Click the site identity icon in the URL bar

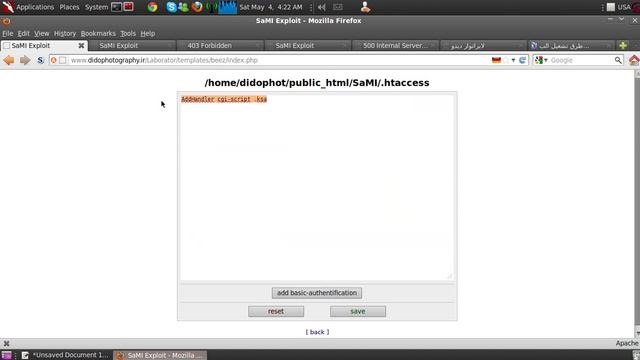point(53,60)
